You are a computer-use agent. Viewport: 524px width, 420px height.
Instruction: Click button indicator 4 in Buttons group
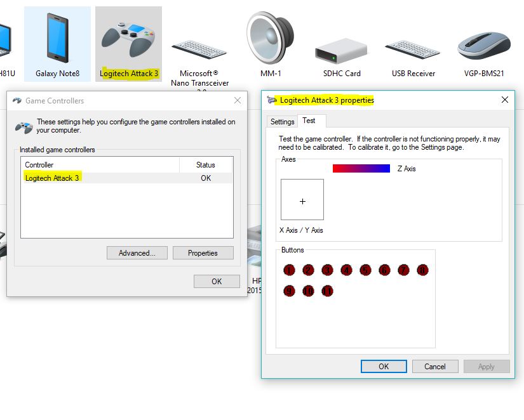tap(346, 270)
